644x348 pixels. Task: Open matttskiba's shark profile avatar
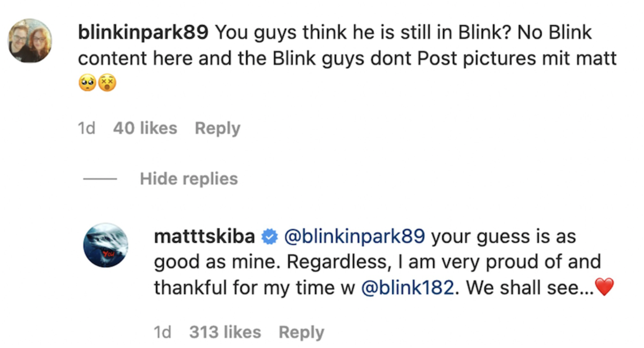106,245
